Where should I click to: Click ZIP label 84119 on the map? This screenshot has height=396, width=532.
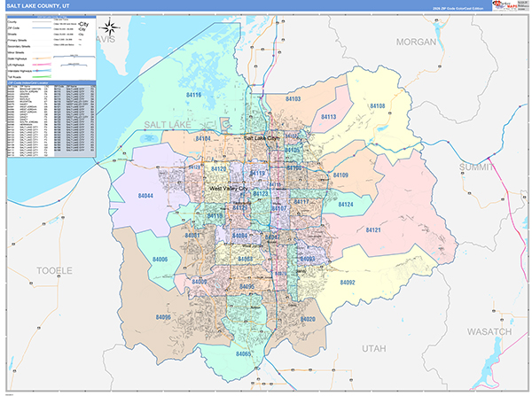pyautogui.click(x=257, y=174)
